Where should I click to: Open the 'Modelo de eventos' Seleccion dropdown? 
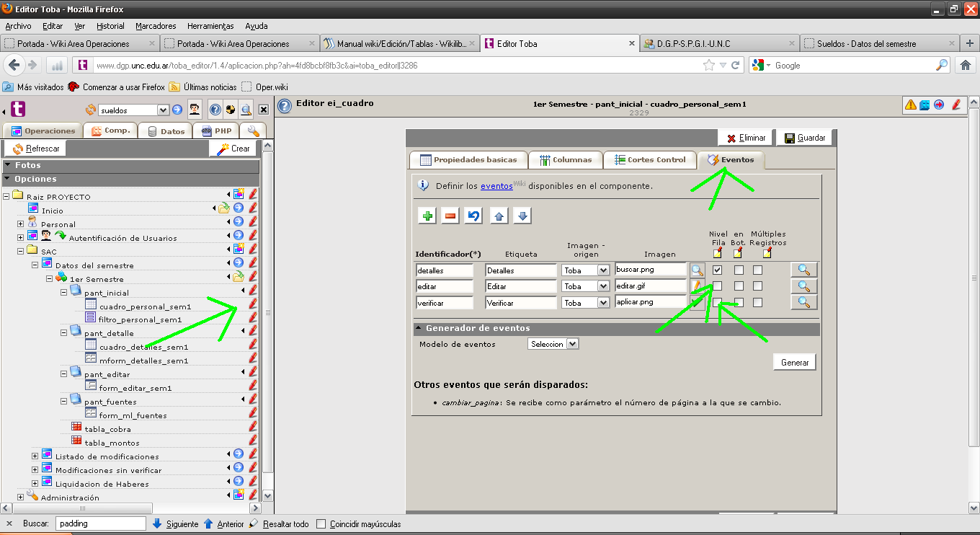point(553,344)
